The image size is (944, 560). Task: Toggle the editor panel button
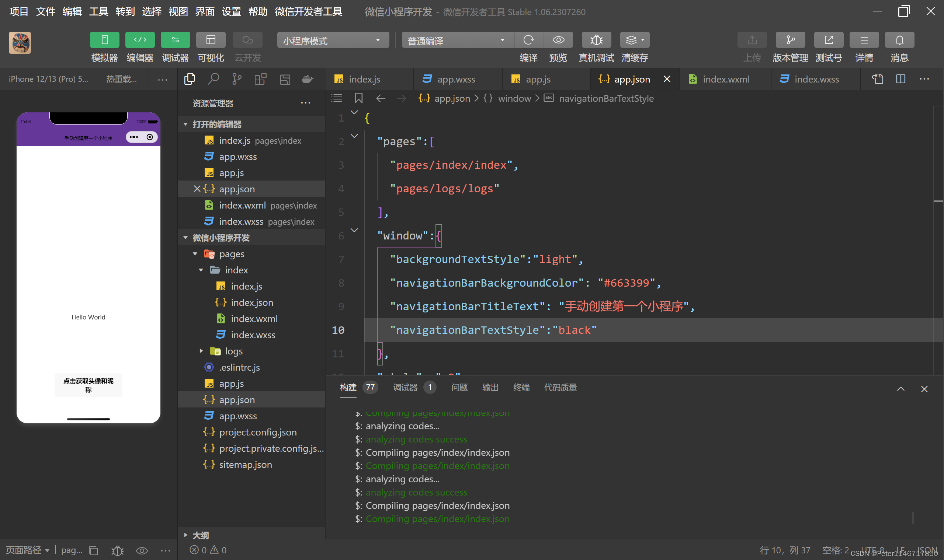[x=140, y=40]
